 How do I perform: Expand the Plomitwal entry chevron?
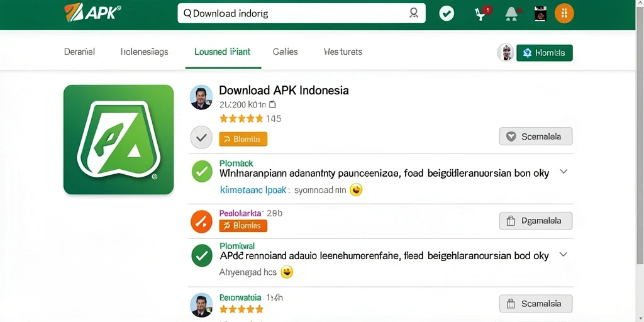(563, 254)
